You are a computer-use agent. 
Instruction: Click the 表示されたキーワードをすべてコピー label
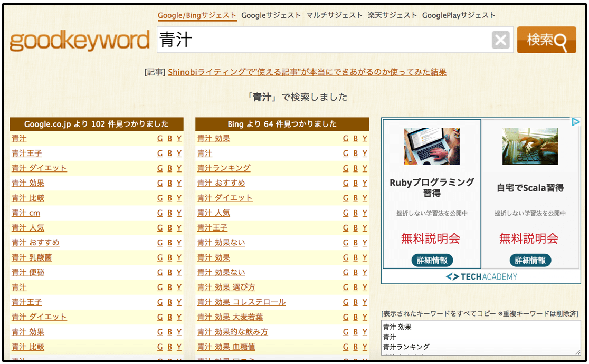[x=480, y=314]
